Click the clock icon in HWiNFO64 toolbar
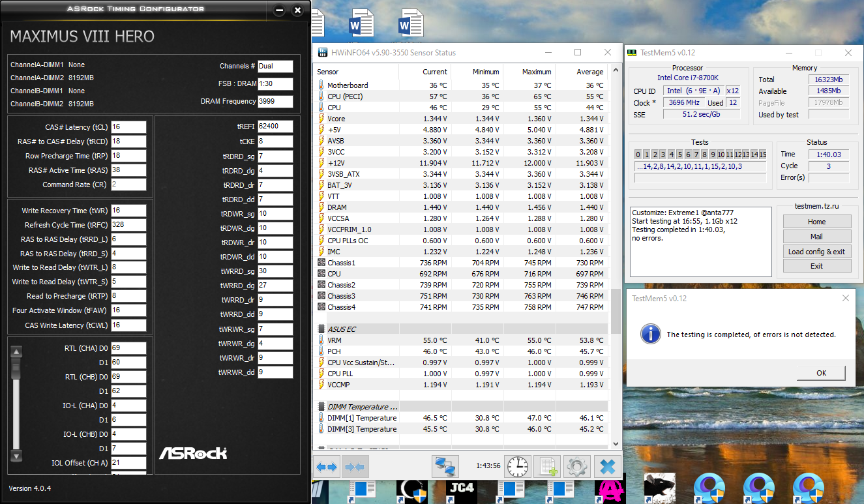 click(x=518, y=467)
